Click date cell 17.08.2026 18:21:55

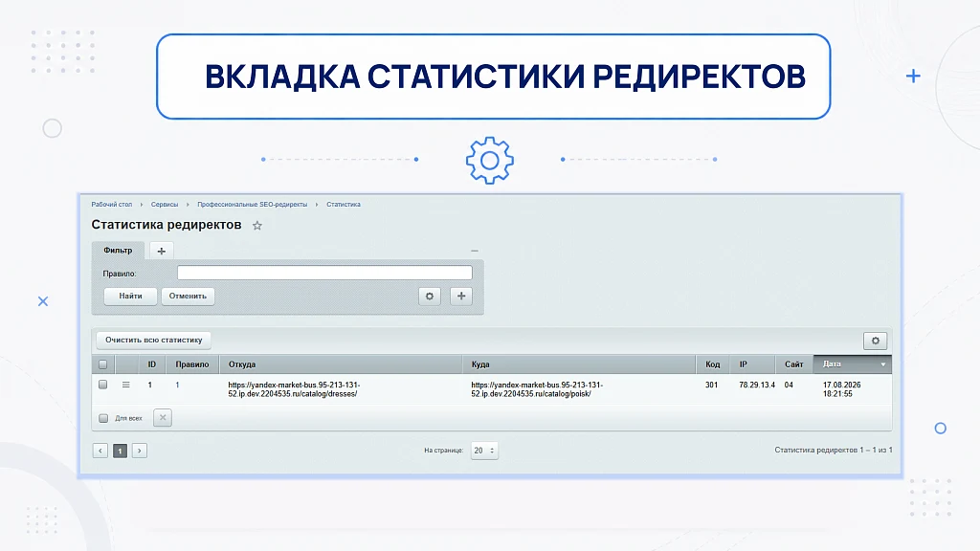coord(841,390)
